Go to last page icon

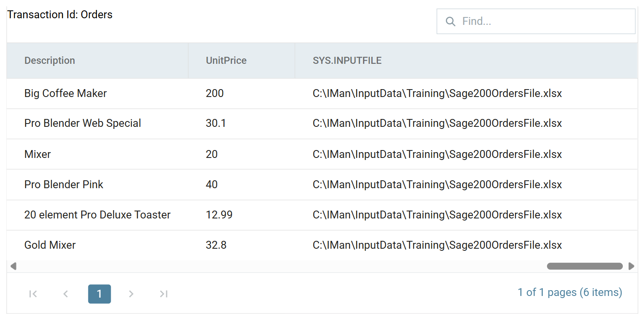click(164, 294)
